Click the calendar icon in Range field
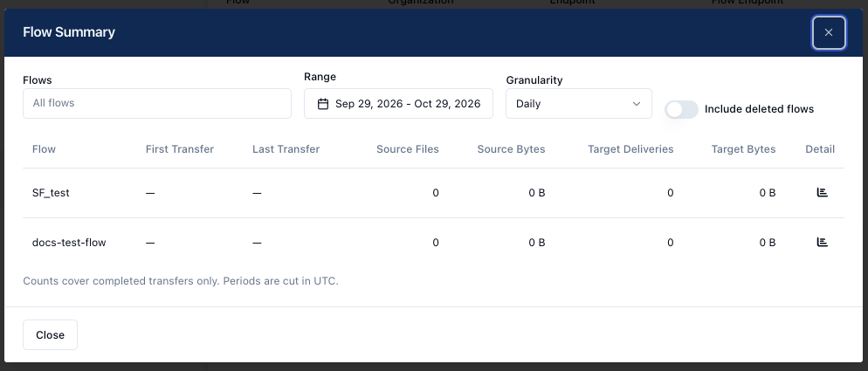Viewport: 868px width, 371px height. coord(323,104)
